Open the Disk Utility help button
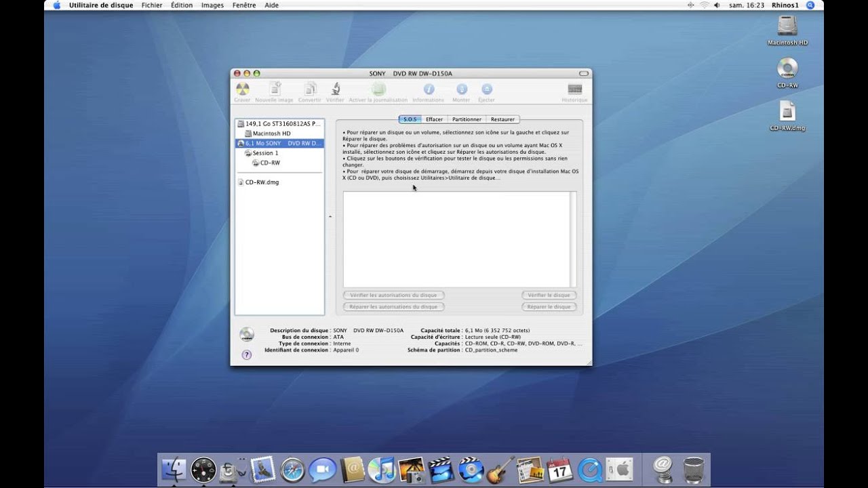Image resolution: width=868 pixels, height=488 pixels. tap(247, 354)
